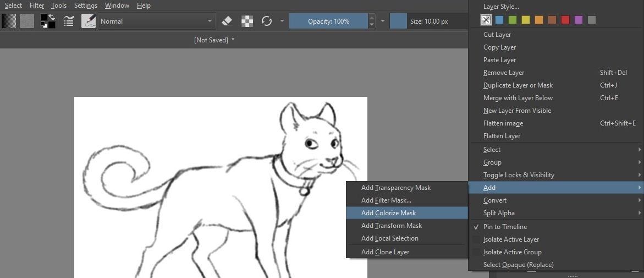Apply the blue layer color label
Screen dimensions: 644x278
click(x=499, y=20)
